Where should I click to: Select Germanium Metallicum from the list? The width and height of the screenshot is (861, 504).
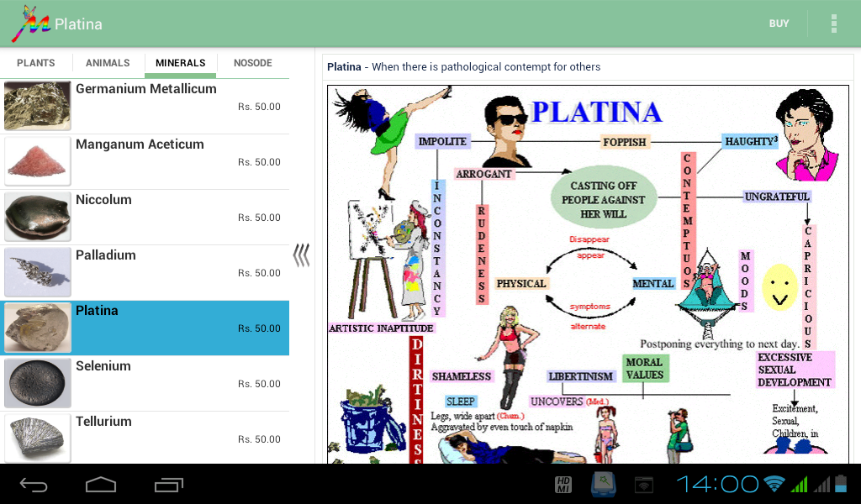coord(145,107)
